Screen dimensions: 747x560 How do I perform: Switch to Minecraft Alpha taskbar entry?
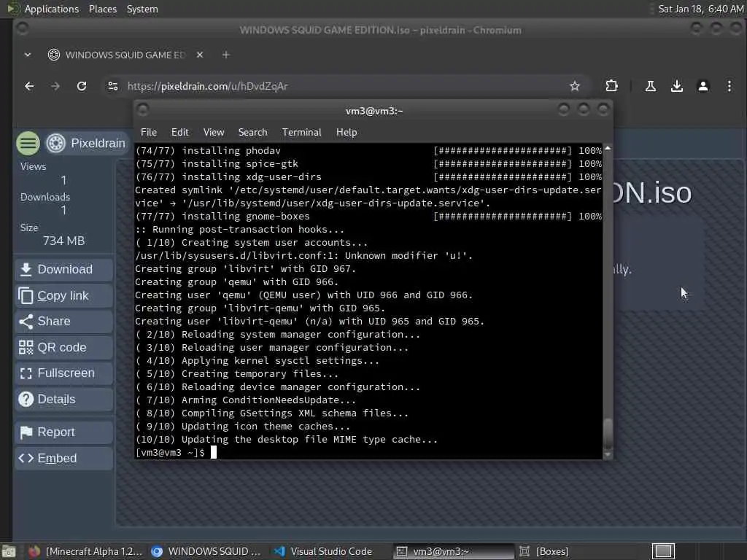coord(85,551)
